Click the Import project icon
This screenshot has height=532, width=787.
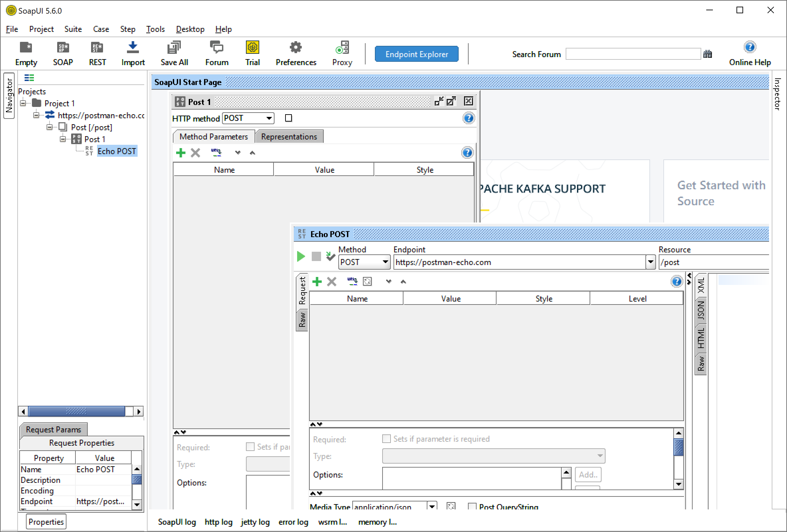tap(133, 47)
